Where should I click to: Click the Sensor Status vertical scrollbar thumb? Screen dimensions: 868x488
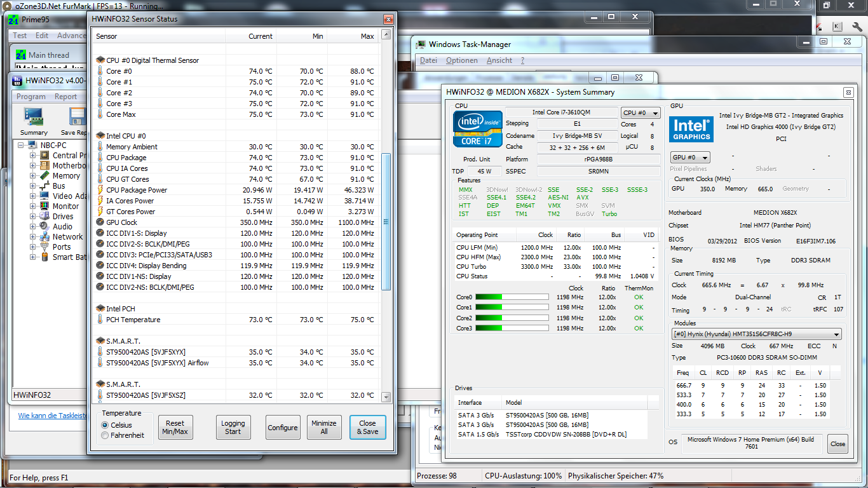click(386, 222)
